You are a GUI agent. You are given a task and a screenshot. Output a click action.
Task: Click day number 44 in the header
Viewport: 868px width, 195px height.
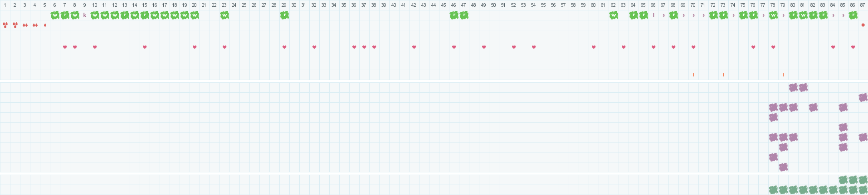(x=434, y=5)
